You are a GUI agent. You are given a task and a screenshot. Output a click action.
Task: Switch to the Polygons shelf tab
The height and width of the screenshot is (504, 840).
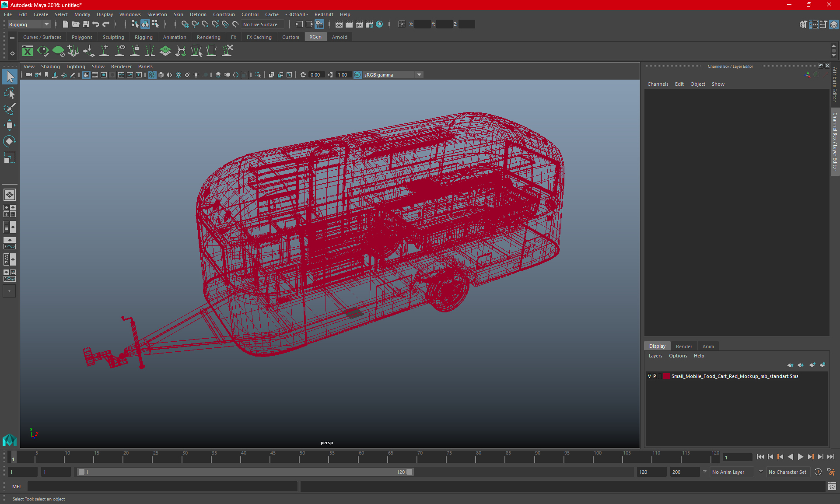pyautogui.click(x=82, y=37)
